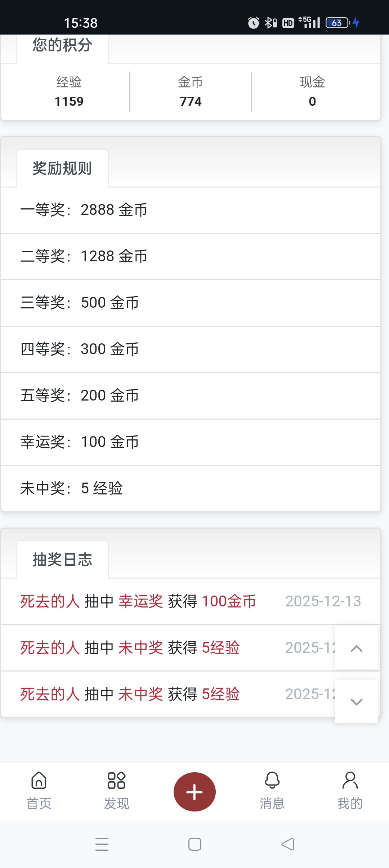Tap the scroll-down chevron button
Screen dimensions: 389x868
pos(356,701)
